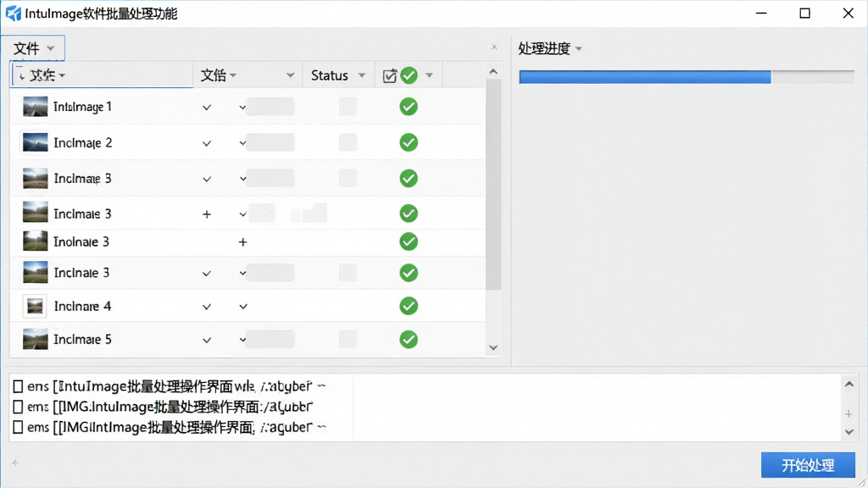Toggle the Status checkbox for Inclmare 5
The width and height of the screenshot is (868, 488).
(348, 339)
